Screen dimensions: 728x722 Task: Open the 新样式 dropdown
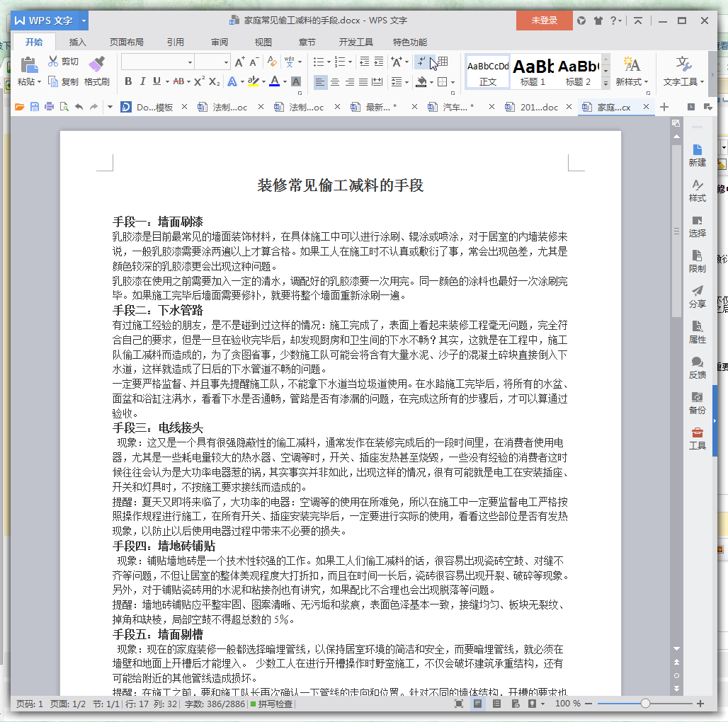pos(632,82)
